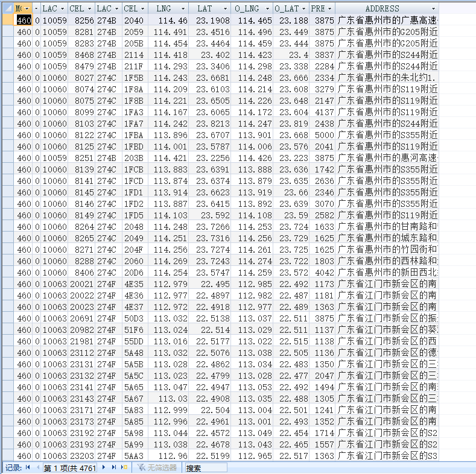476x474 pixels.
Task: Click the row selector for CEL 8406 row
Action: (x=8, y=273)
